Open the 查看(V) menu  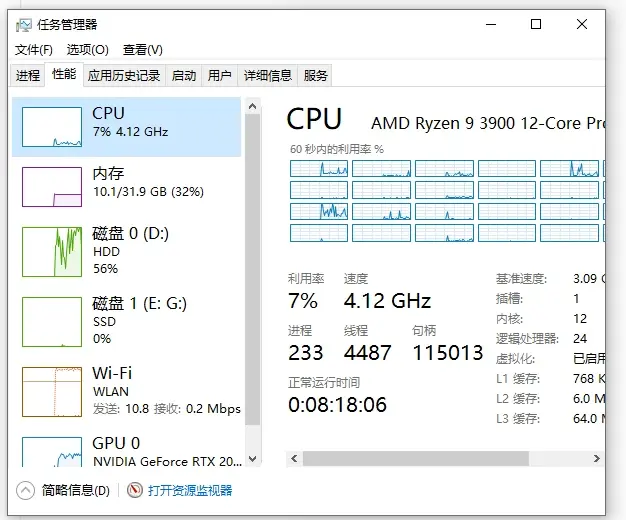point(142,50)
